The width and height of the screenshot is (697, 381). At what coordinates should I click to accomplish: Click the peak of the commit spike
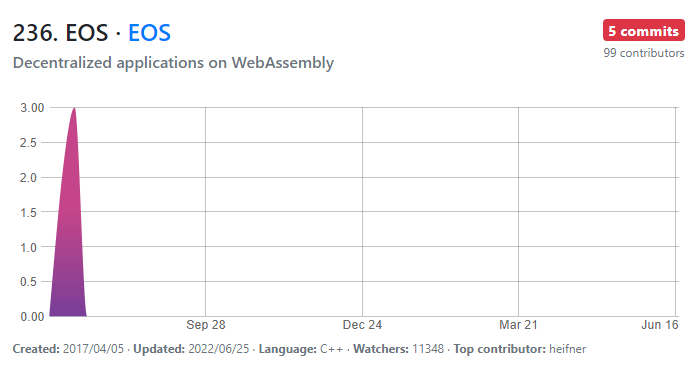(74, 109)
